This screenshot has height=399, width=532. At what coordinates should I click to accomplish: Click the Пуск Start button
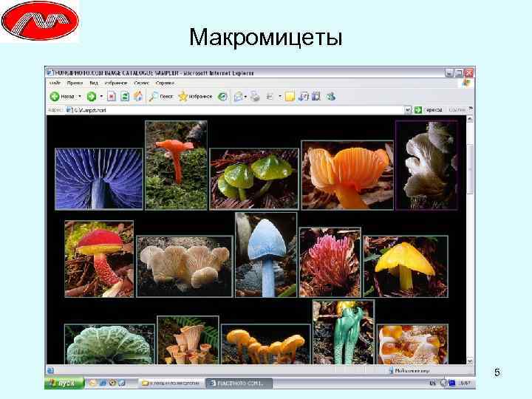point(64,383)
